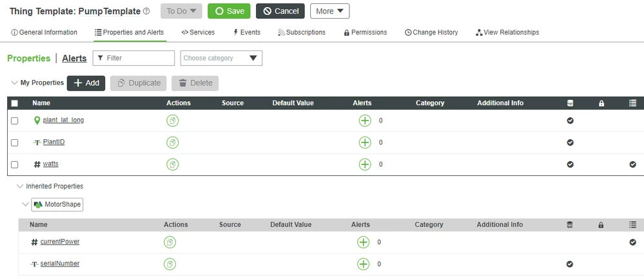Click duplicate icon in serialNumber row
This screenshot has width=644, height=279.
pyautogui.click(x=170, y=264)
